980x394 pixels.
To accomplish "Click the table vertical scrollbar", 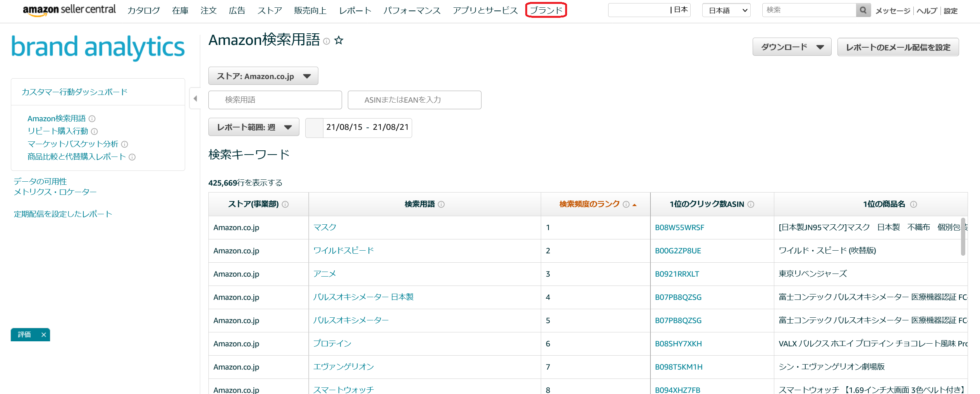I will pos(963,236).
